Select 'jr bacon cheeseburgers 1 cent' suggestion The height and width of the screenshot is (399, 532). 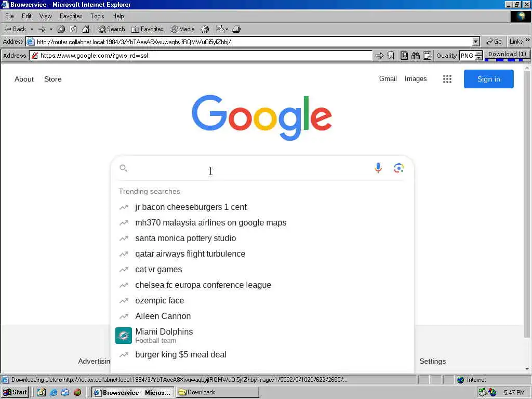tap(262, 207)
